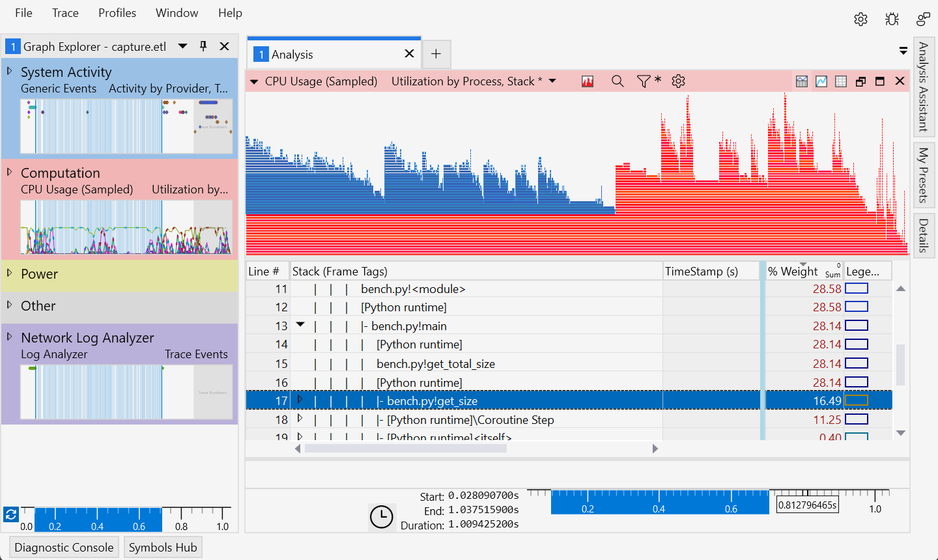Click the filter icon on CPU Usage toolbar
Screen dimensions: 938x560
[644, 81]
